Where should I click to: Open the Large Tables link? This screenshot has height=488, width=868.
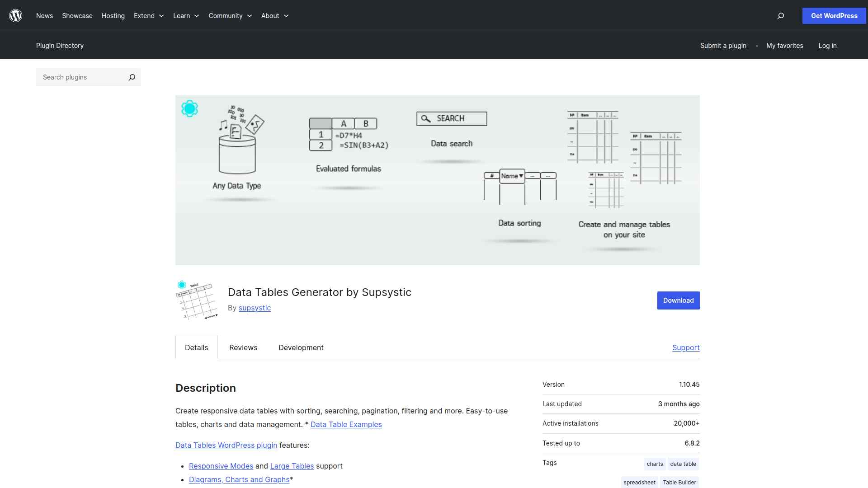pyautogui.click(x=292, y=466)
